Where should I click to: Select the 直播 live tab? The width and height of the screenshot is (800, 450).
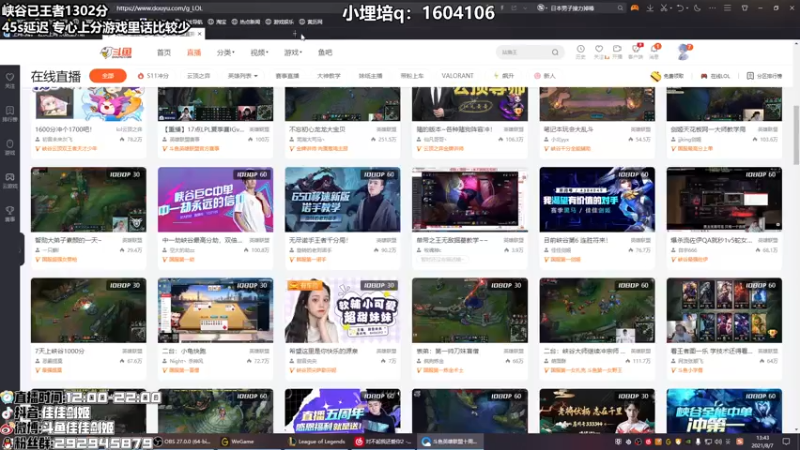(194, 53)
